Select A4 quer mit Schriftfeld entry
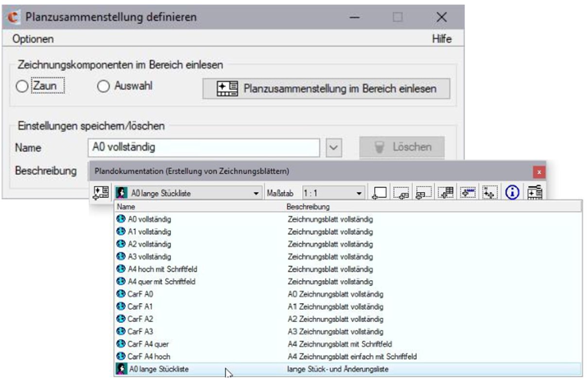Image resolution: width=588 pixels, height=380 pixels. click(349, 282)
